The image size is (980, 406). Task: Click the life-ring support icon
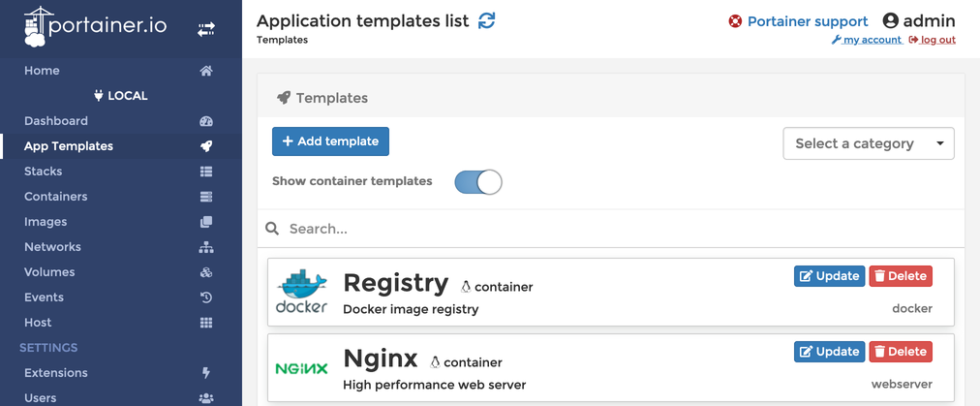(735, 21)
